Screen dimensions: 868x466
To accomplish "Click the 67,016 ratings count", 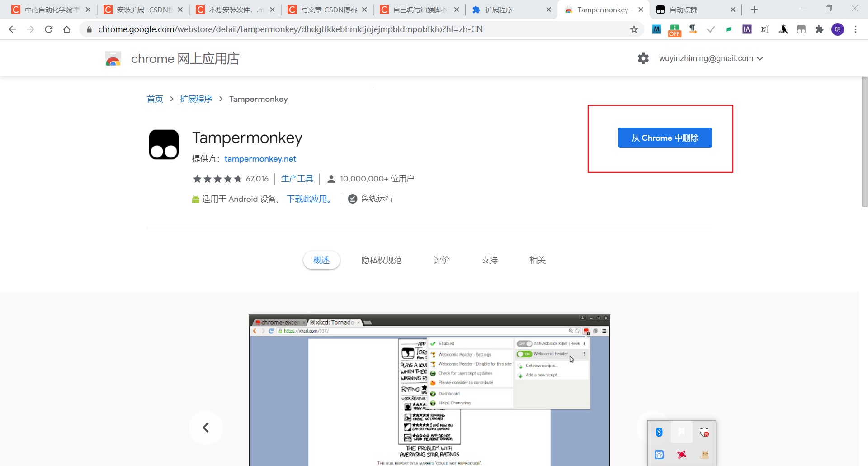I will (x=257, y=179).
